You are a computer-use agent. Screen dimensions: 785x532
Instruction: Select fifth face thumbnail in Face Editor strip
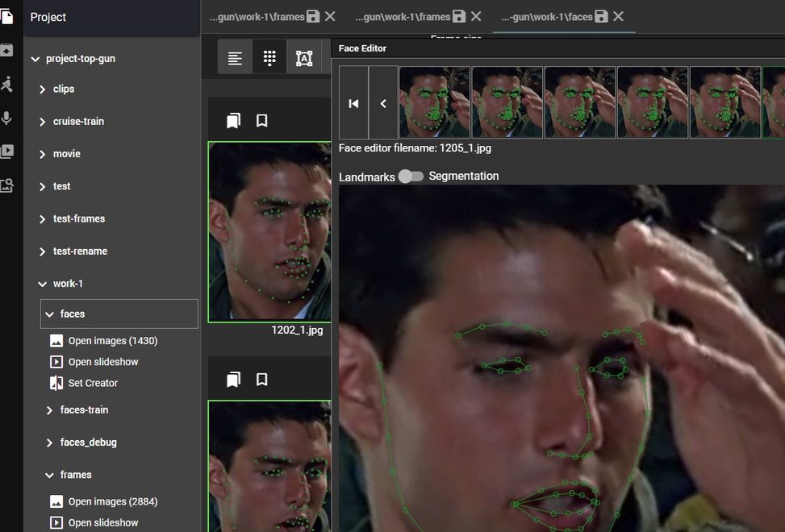(x=725, y=102)
